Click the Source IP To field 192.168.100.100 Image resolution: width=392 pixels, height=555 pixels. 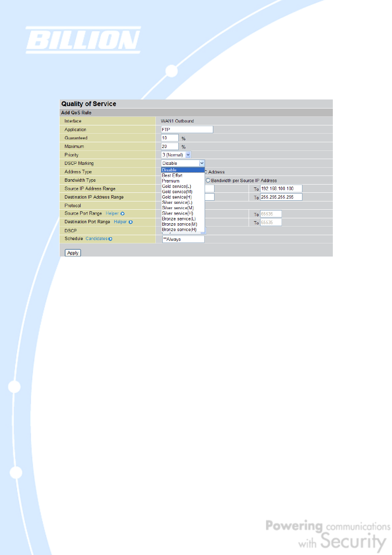(281, 189)
